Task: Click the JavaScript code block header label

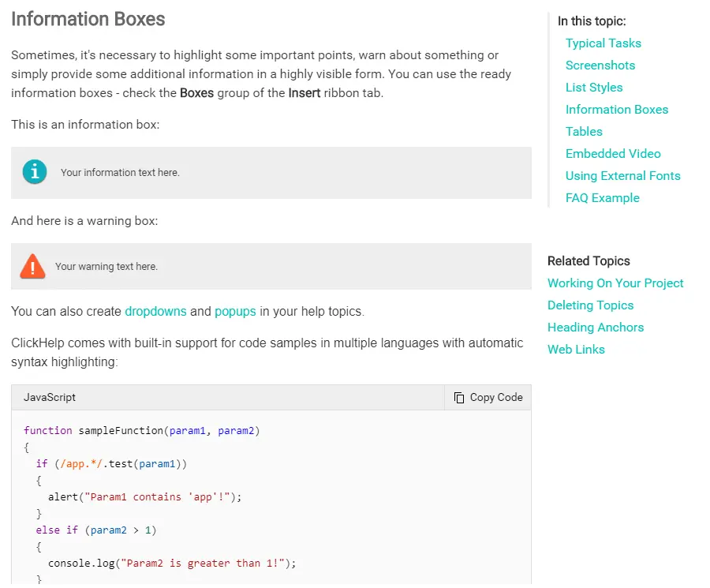Action: [50, 397]
